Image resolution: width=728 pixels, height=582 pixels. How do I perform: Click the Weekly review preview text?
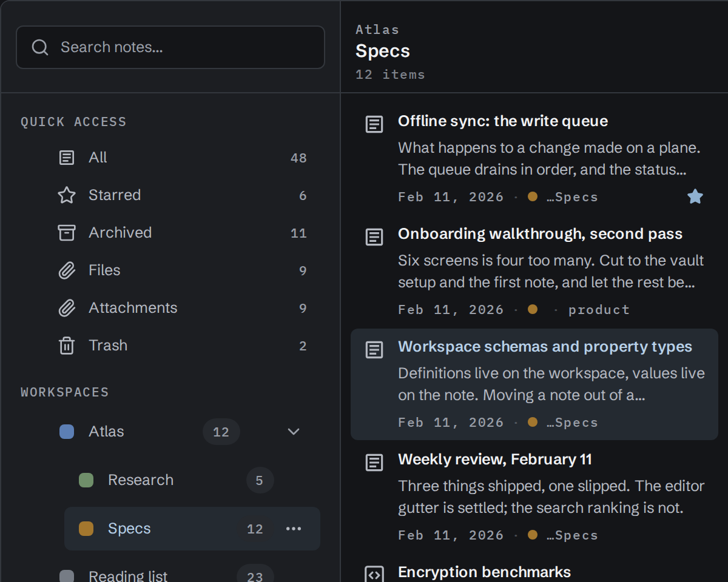click(x=551, y=497)
